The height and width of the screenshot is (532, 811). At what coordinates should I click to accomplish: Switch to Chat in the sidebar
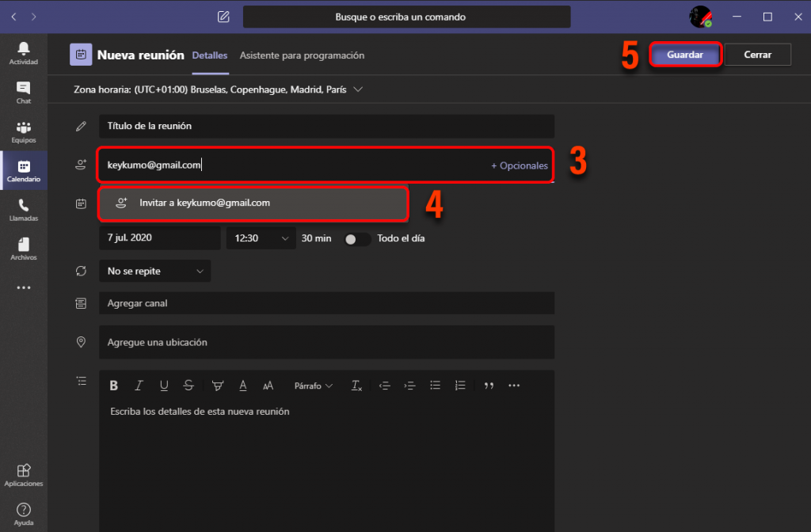click(x=24, y=92)
